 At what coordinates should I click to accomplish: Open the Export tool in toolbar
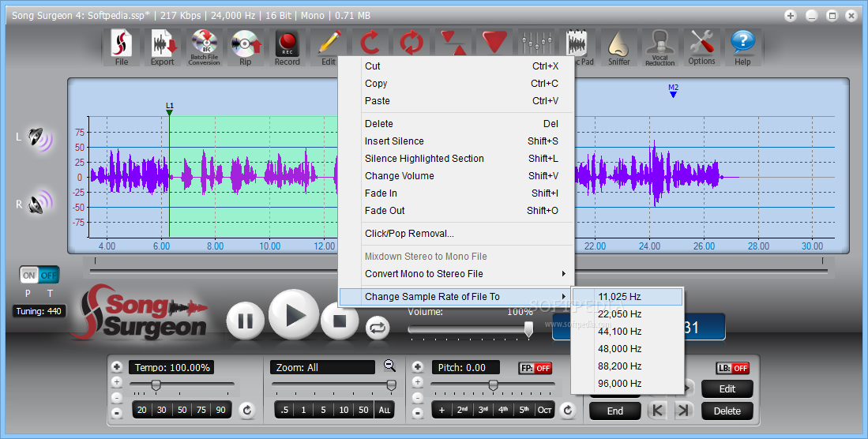[163, 47]
